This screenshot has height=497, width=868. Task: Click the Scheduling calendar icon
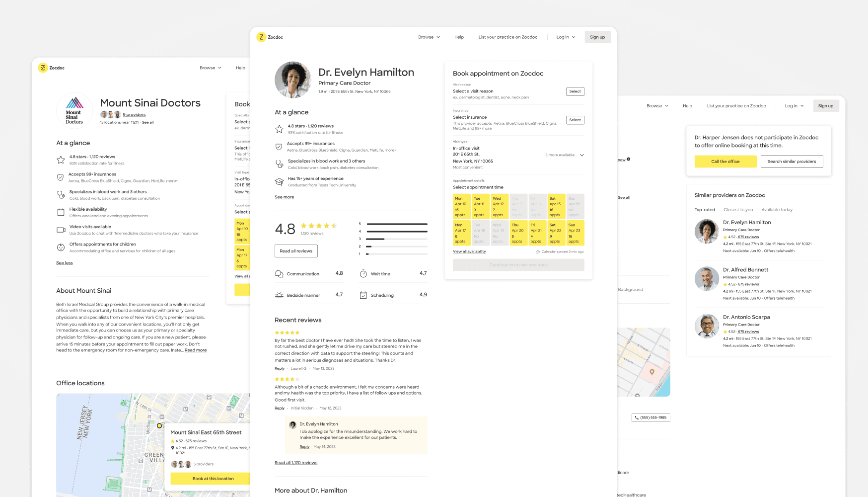[363, 295]
